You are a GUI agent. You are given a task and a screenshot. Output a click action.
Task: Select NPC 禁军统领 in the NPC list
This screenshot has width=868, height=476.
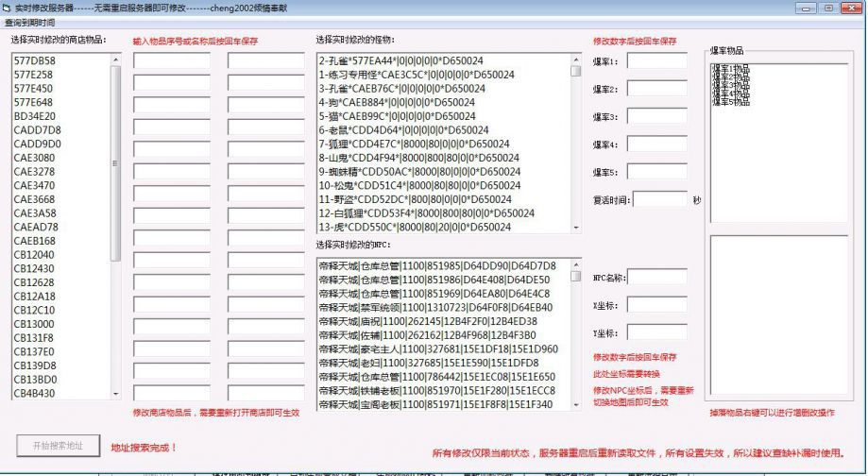pyautogui.click(x=434, y=307)
